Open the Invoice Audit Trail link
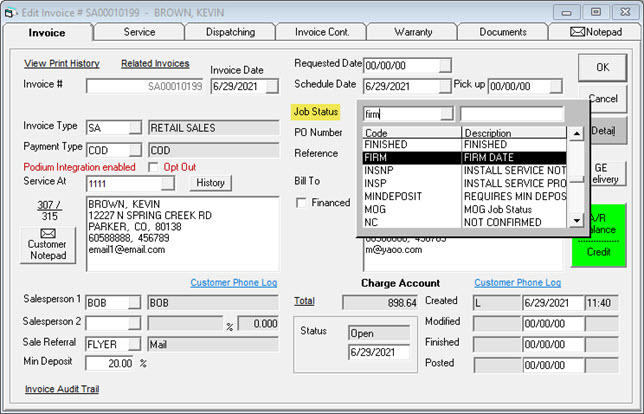 click(x=62, y=389)
